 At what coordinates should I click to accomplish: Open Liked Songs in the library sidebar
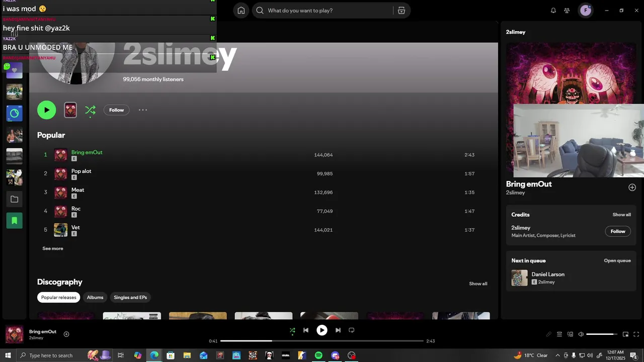click(14, 70)
